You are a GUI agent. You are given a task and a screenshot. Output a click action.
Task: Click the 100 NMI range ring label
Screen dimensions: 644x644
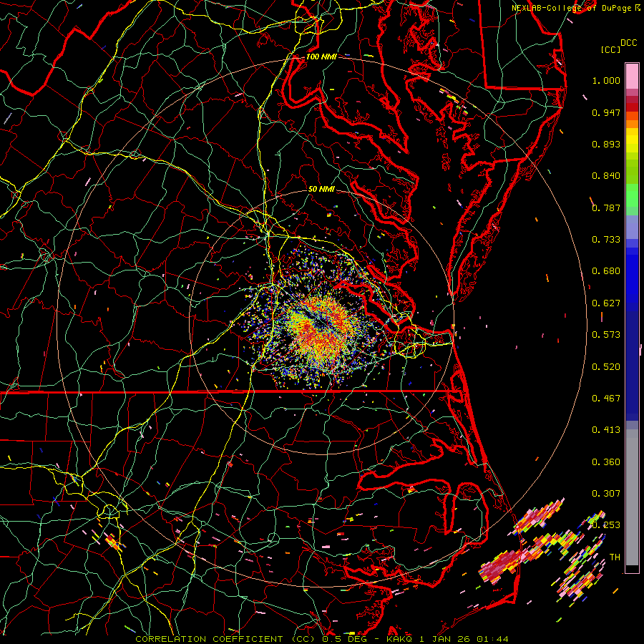[321, 57]
